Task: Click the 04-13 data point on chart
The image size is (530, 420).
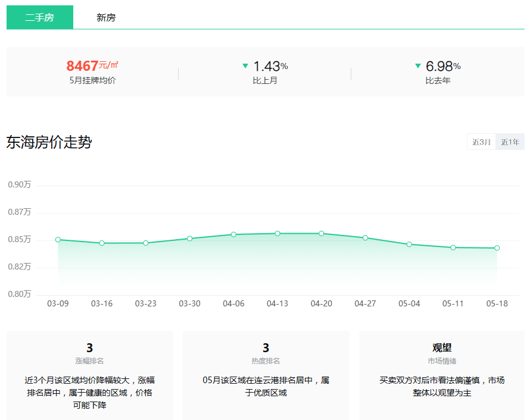Action: (278, 233)
